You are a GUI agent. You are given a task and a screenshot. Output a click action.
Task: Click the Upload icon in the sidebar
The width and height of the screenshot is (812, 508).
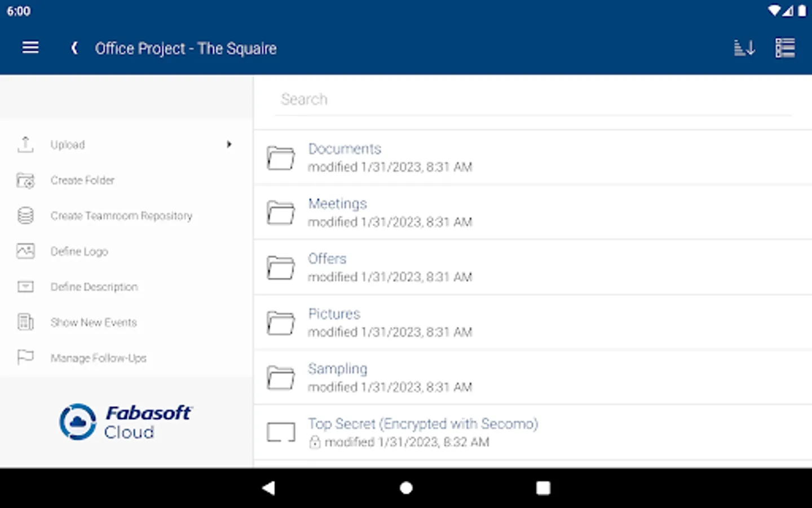[x=25, y=144]
